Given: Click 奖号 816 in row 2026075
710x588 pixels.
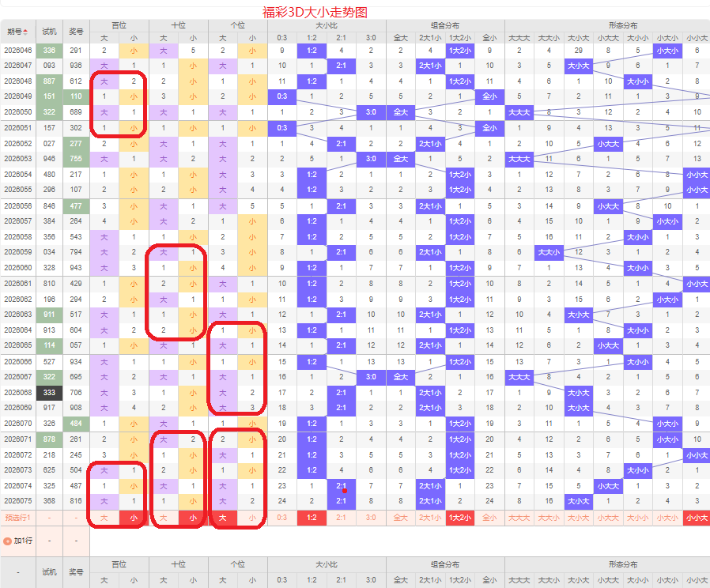Looking at the screenshot, I should tap(76, 501).
